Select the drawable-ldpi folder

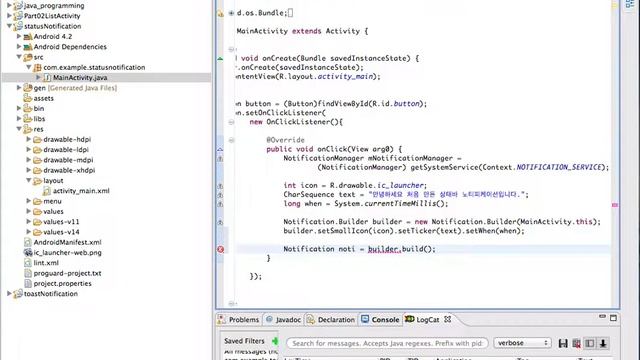coord(66,149)
